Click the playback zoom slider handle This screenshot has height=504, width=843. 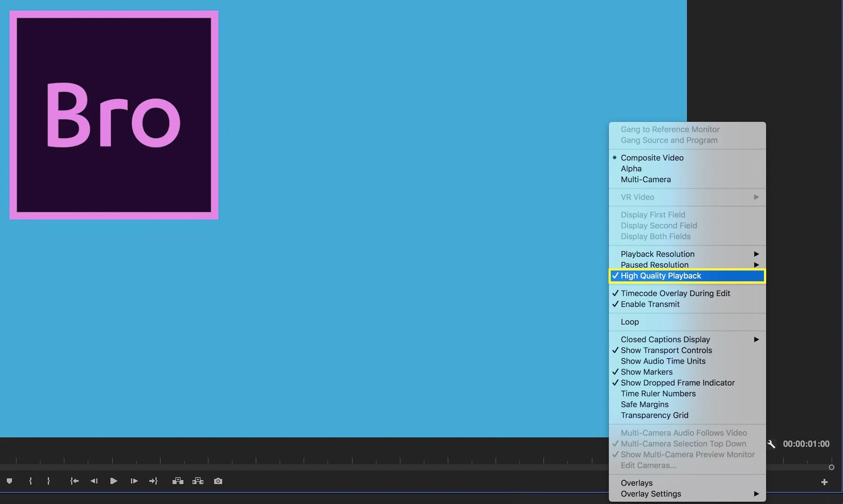pos(832,468)
